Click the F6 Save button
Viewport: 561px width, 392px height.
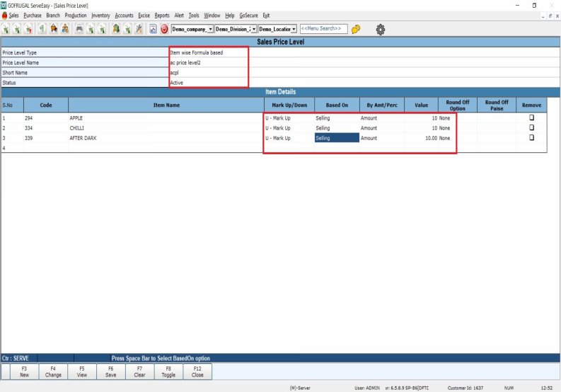(x=111, y=371)
